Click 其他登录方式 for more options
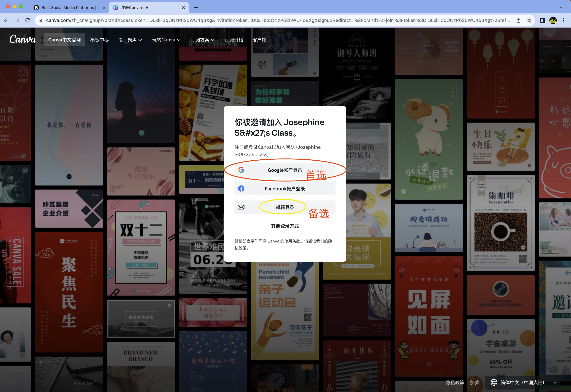Screen dimensions: 571x392 pyautogui.click(x=285, y=226)
